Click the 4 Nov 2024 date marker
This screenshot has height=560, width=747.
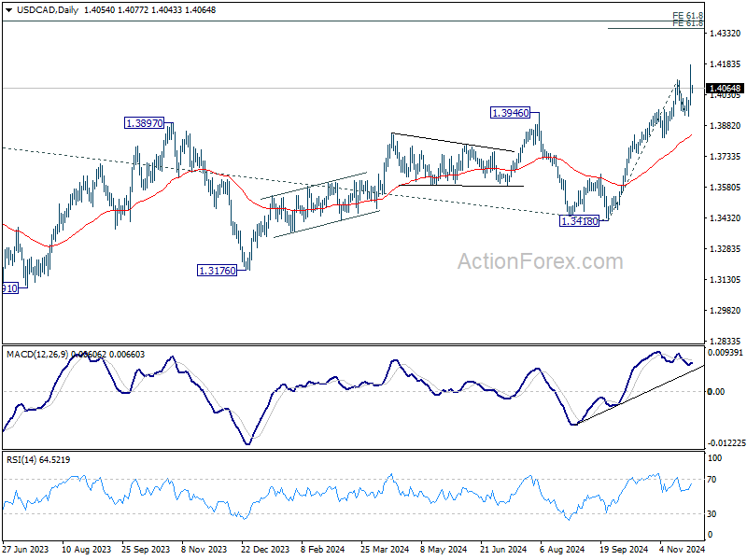[682, 549]
